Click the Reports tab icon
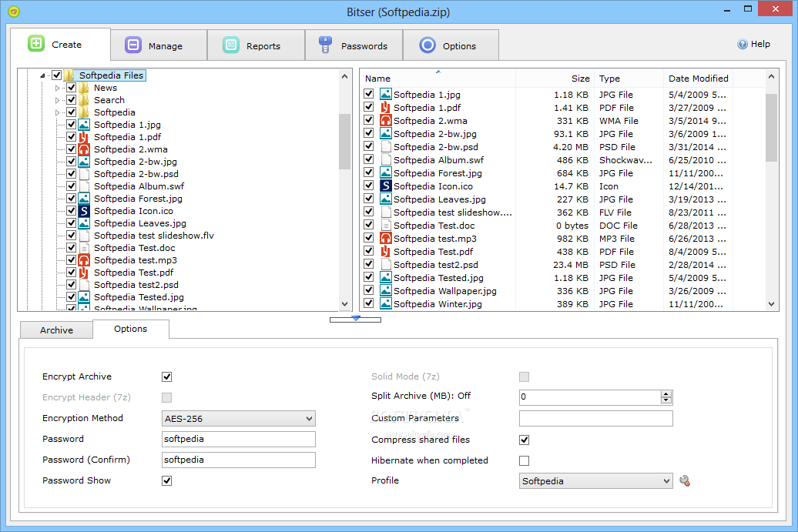Screen dimensions: 798x532 click(x=231, y=45)
